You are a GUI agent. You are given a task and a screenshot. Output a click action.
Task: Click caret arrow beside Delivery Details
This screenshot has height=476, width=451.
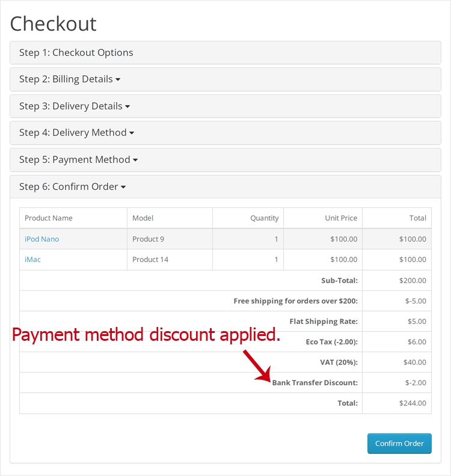[x=127, y=107]
